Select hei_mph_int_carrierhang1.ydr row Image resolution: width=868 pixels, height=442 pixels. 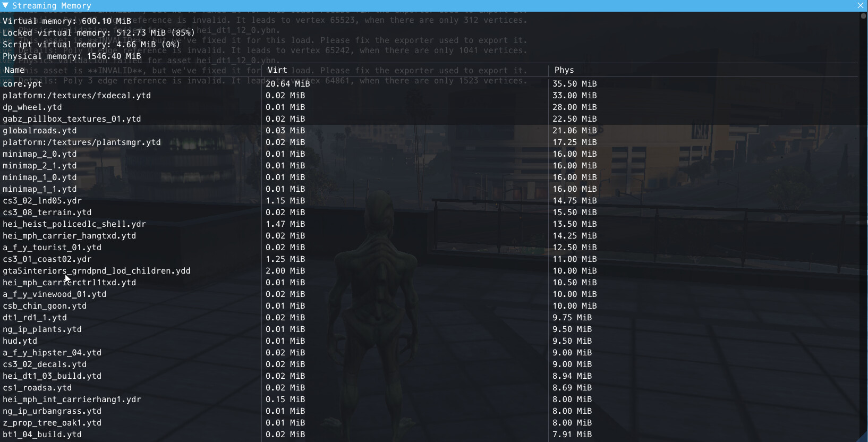pos(72,399)
